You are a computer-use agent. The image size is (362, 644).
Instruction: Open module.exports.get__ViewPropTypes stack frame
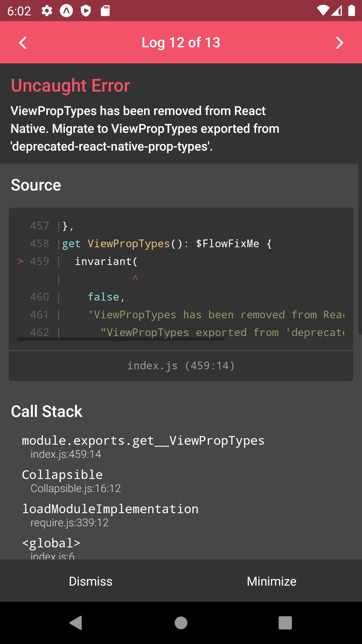pyautogui.click(x=143, y=446)
